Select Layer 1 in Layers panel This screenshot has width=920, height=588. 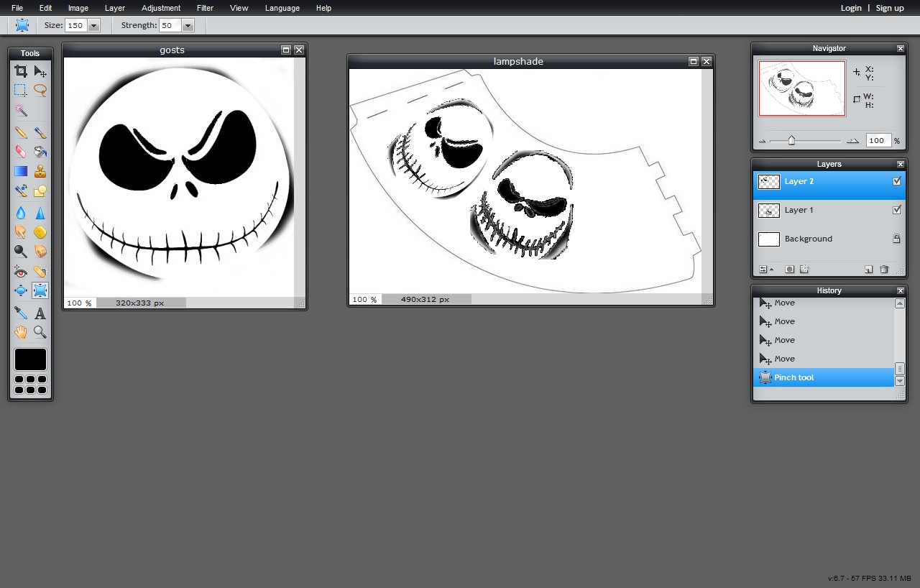(829, 211)
